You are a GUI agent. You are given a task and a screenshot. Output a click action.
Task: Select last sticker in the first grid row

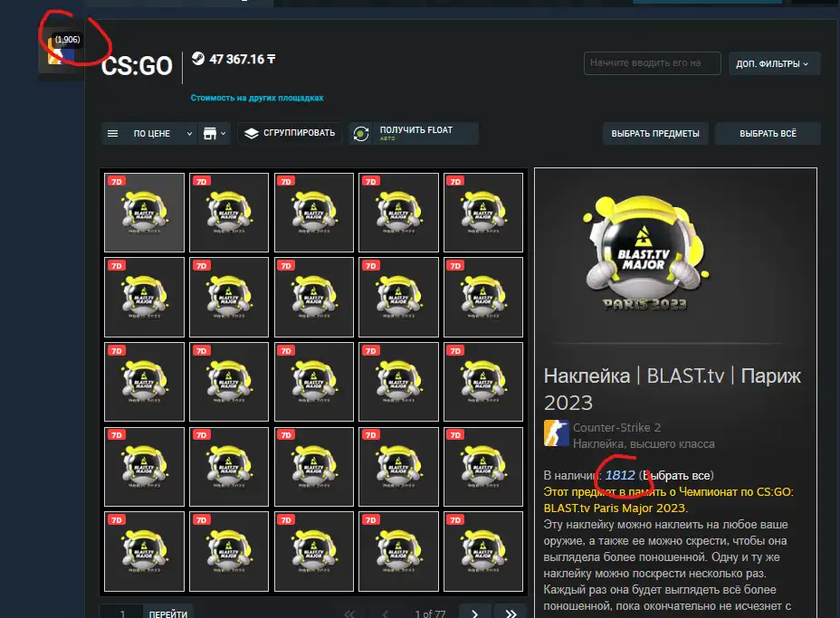(483, 213)
